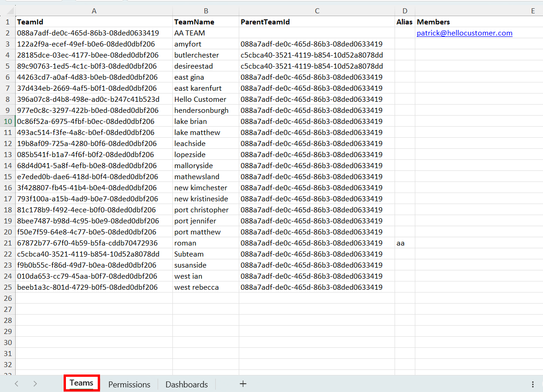Select TeamId beeb1a3c-801d-4729-b0f5-08ded0dbf206

[94, 287]
